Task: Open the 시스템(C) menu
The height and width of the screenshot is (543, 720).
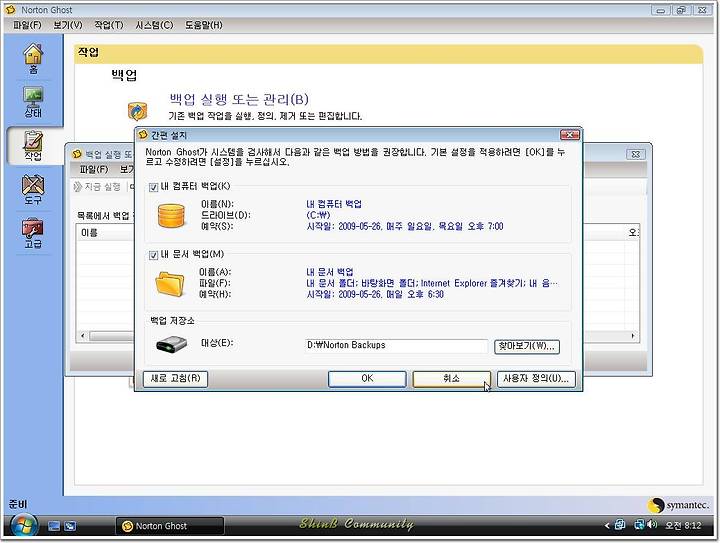Action: 154,25
